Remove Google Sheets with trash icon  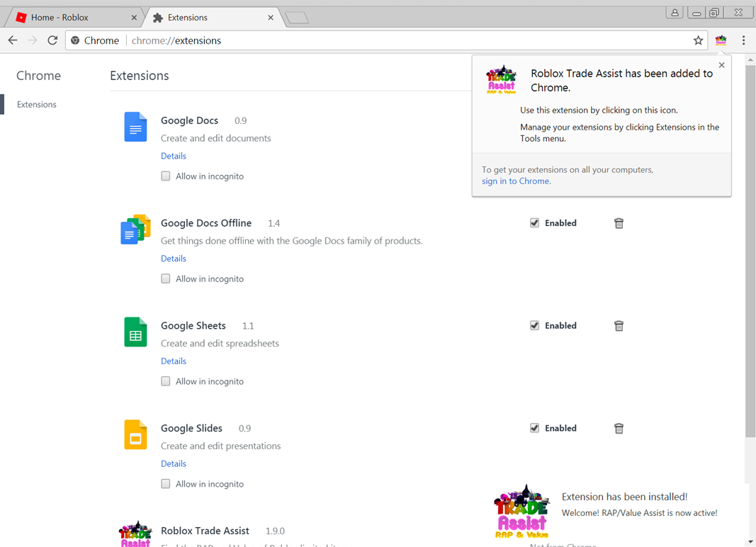click(x=619, y=326)
